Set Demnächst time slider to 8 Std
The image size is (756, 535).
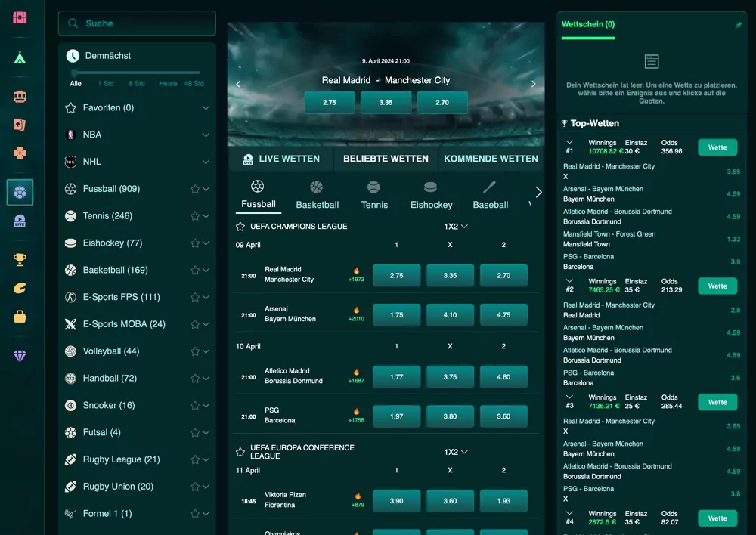(x=136, y=83)
